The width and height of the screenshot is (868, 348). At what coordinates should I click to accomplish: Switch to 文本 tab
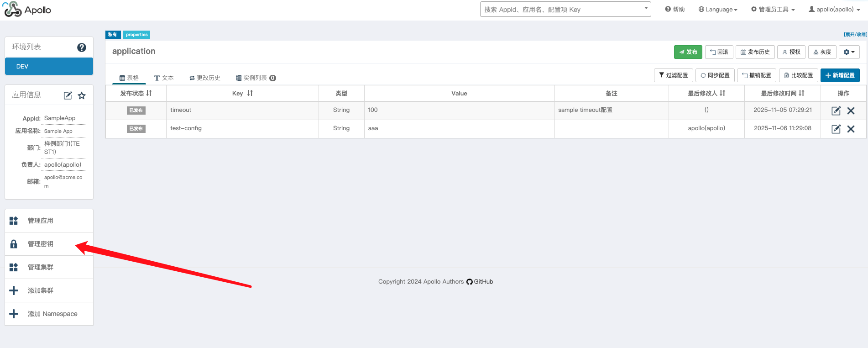click(x=164, y=78)
